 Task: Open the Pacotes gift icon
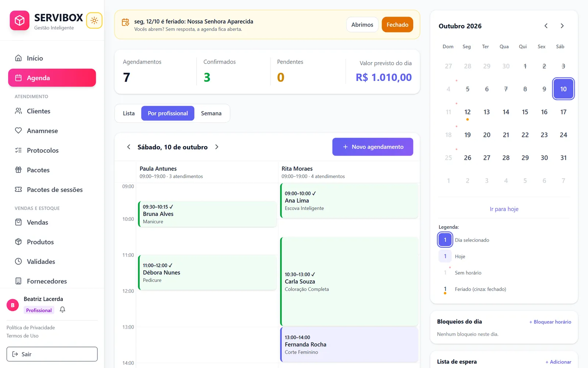point(18,170)
